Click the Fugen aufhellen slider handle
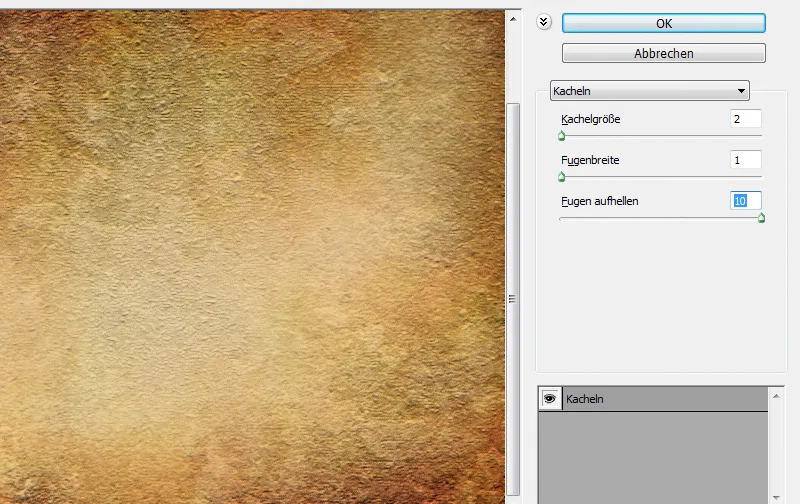 pyautogui.click(x=761, y=218)
